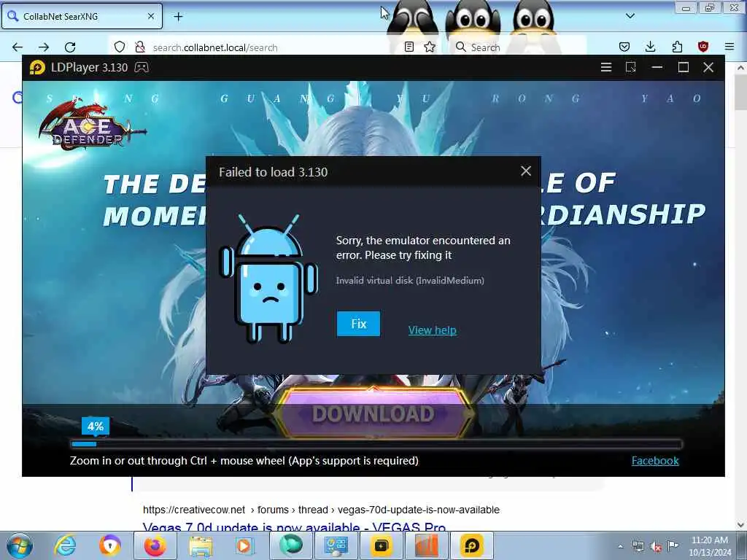Click the Ace Defender logo
The height and width of the screenshot is (560, 747).
[x=92, y=125]
